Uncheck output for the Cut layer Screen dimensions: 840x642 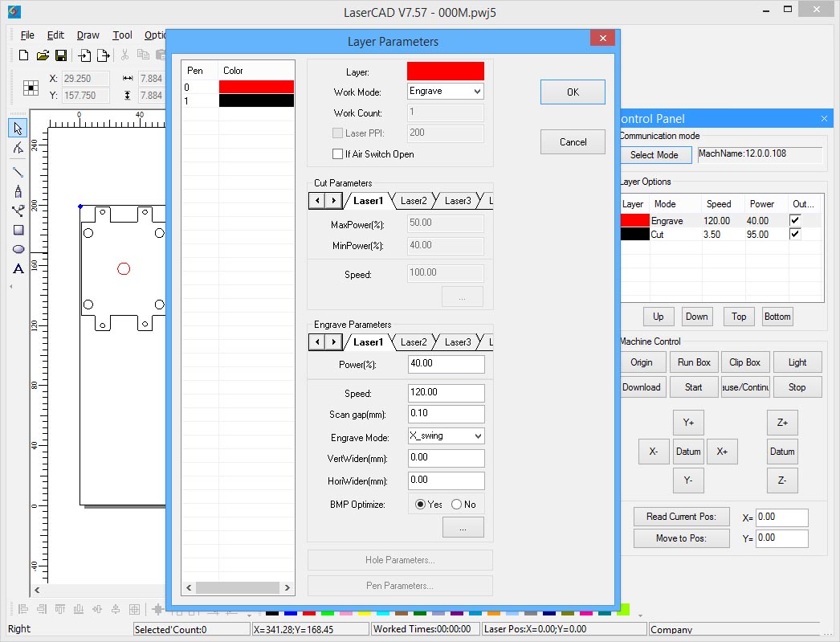(795, 235)
